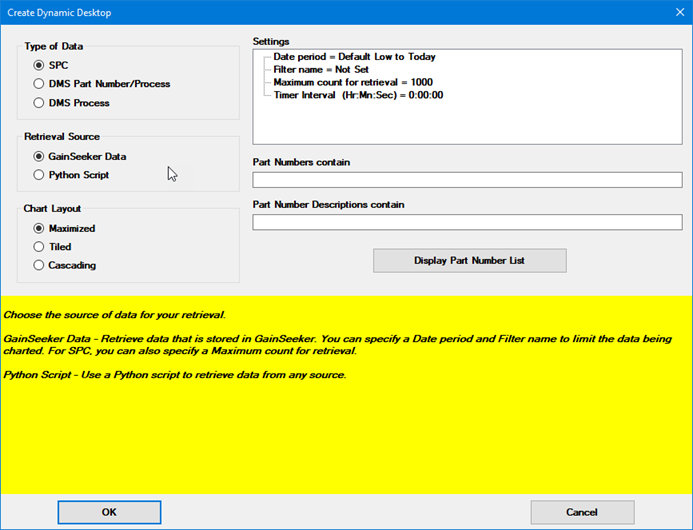Set chart layout to Maximized
This screenshot has width=693, height=530.
[x=39, y=229]
